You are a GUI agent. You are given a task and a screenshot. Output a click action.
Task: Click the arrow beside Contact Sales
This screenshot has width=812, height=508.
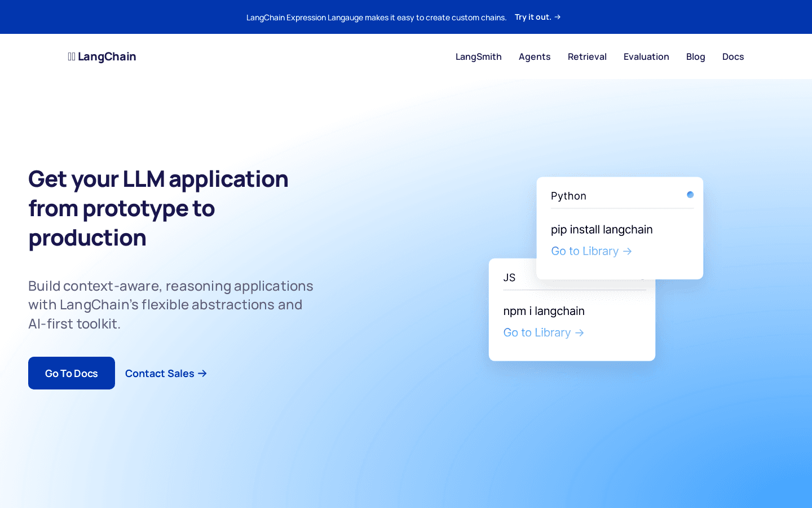coord(203,374)
